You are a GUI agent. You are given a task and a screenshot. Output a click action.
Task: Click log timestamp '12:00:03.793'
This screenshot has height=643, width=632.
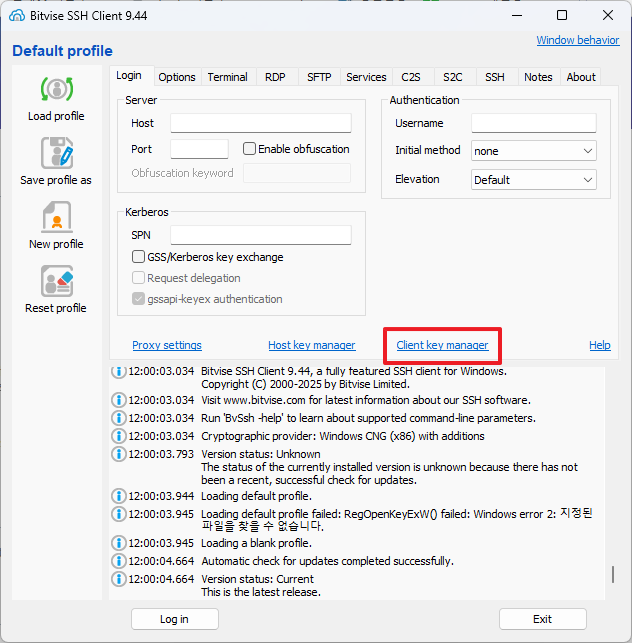(161, 454)
